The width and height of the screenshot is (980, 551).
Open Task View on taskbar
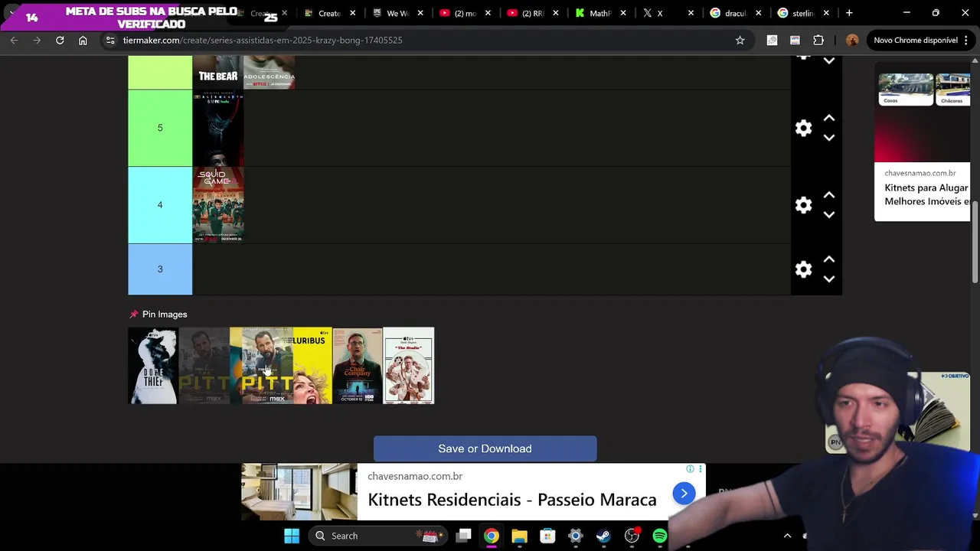464,536
